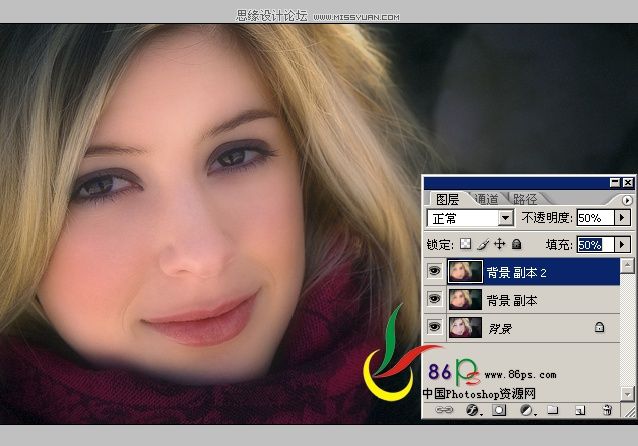Click the 填充 fill value field
Screen dimensions: 638x446
595,245
